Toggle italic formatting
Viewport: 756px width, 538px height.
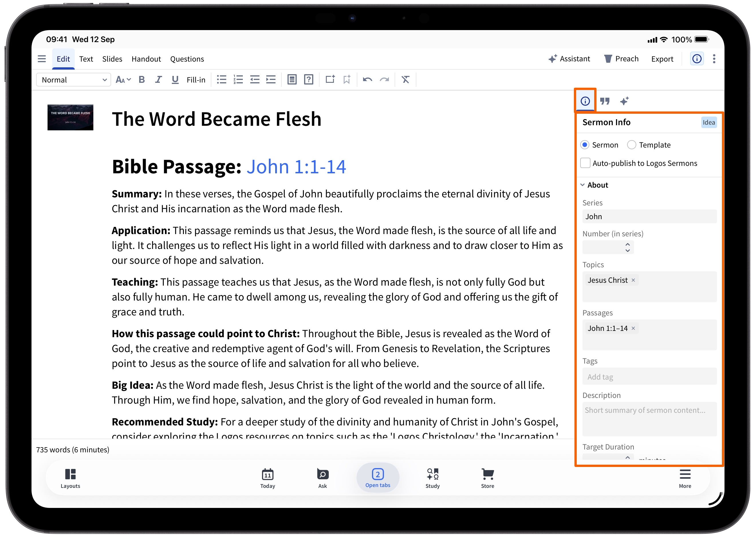[158, 80]
